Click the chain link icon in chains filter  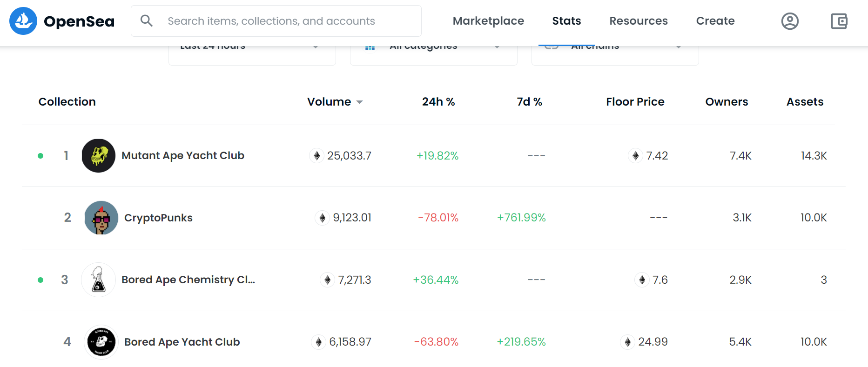(x=552, y=47)
